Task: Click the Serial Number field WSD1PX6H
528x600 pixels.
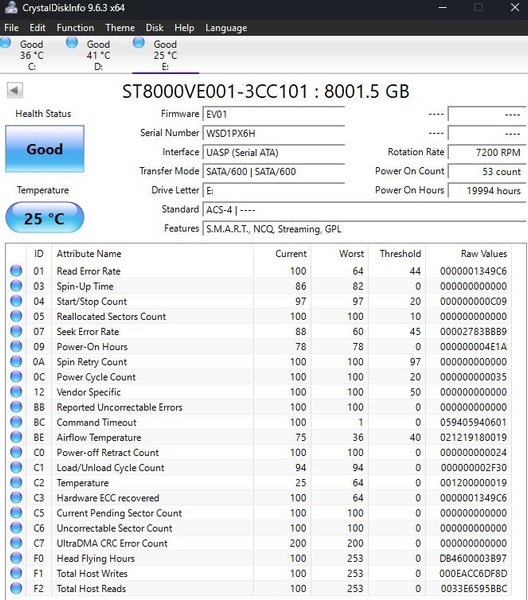Action: tap(274, 134)
